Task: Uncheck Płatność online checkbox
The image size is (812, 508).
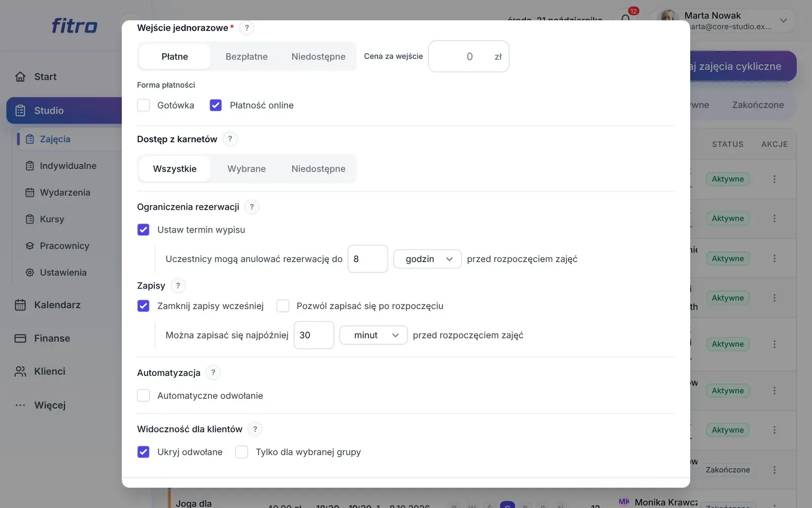Action: 216,105
